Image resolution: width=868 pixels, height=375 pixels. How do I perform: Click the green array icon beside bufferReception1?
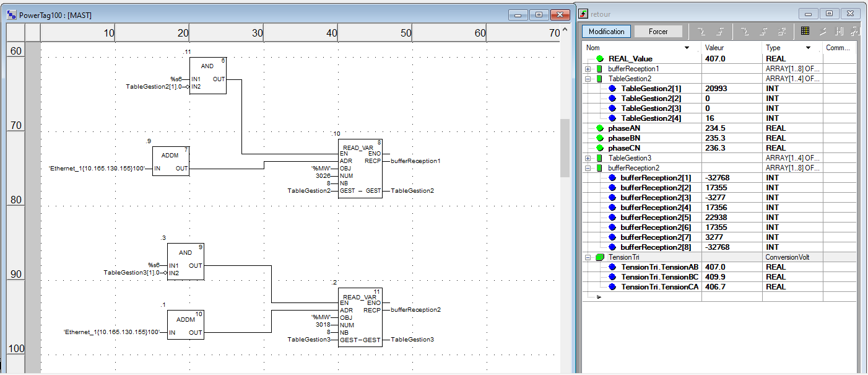tap(599, 69)
